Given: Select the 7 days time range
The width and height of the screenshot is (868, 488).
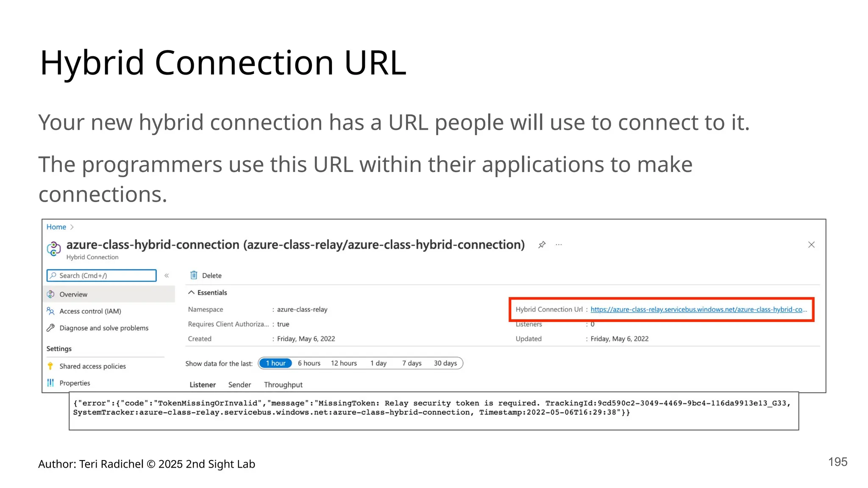Looking at the screenshot, I should pyautogui.click(x=412, y=363).
